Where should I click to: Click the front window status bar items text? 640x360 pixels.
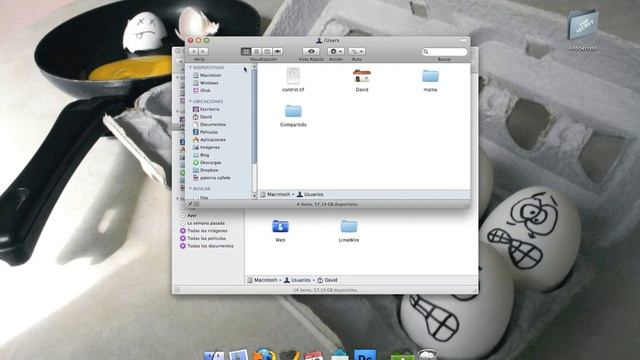[x=327, y=204]
